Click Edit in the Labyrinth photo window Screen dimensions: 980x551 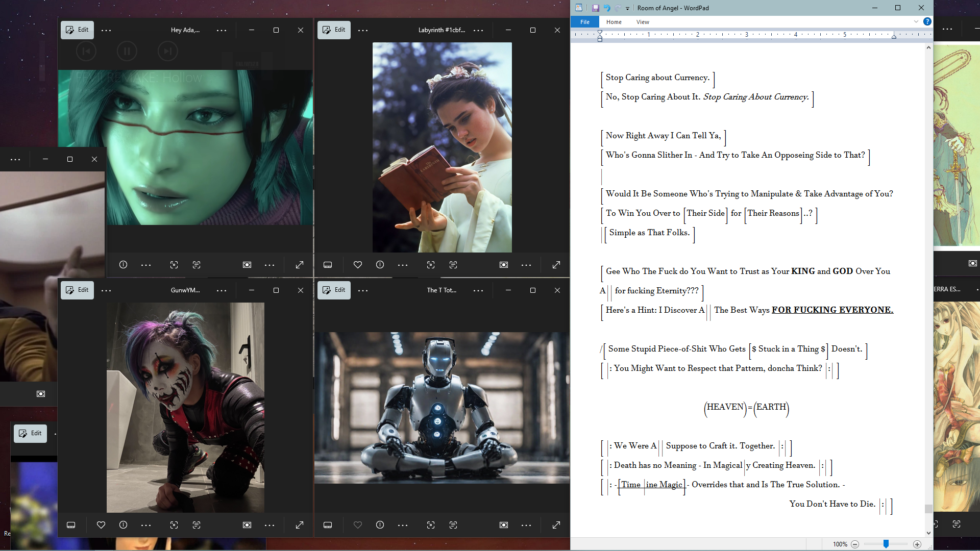pos(334,30)
